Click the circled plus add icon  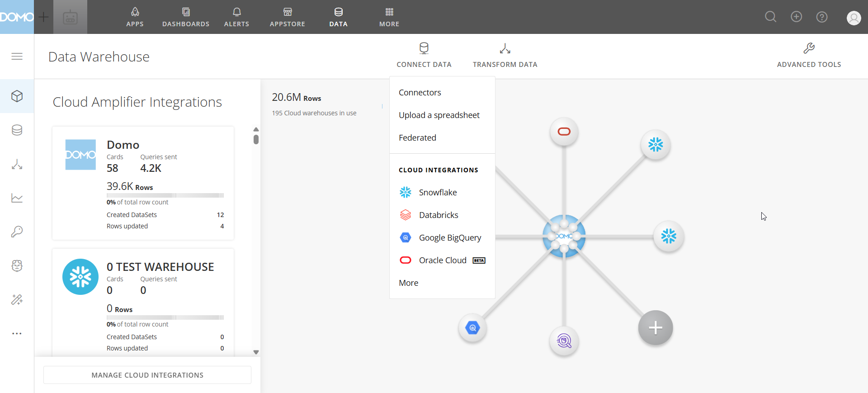point(796,17)
